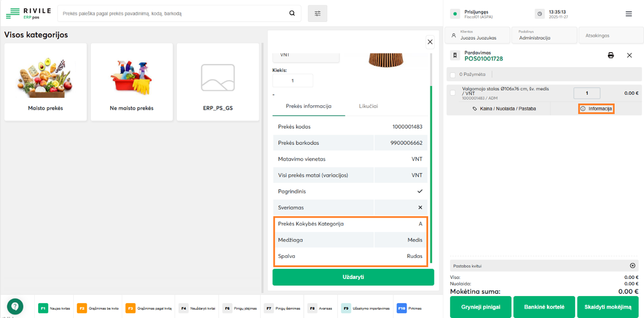
Task: Pay with Grynieji pinigai button
Action: [480, 307]
